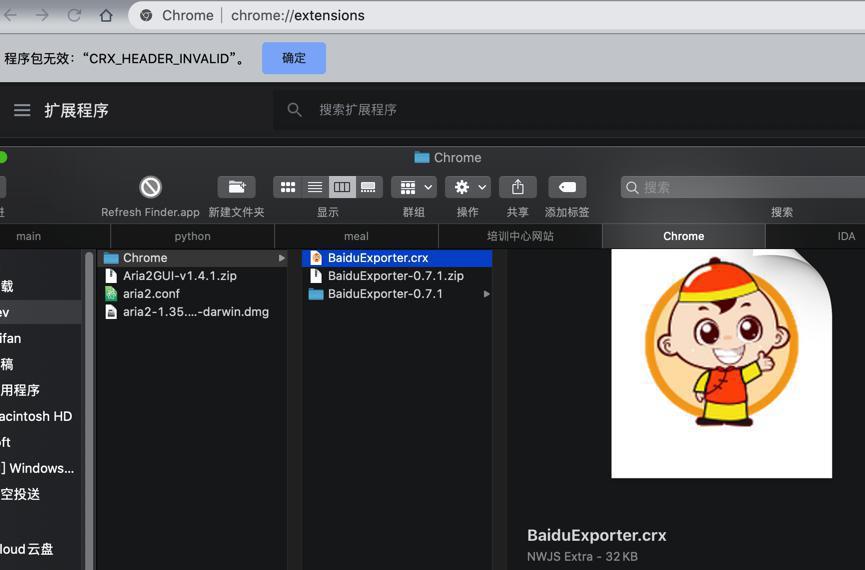Click the BaiduExporter.crx file icon
The width and height of the screenshot is (865, 570).
click(316, 258)
